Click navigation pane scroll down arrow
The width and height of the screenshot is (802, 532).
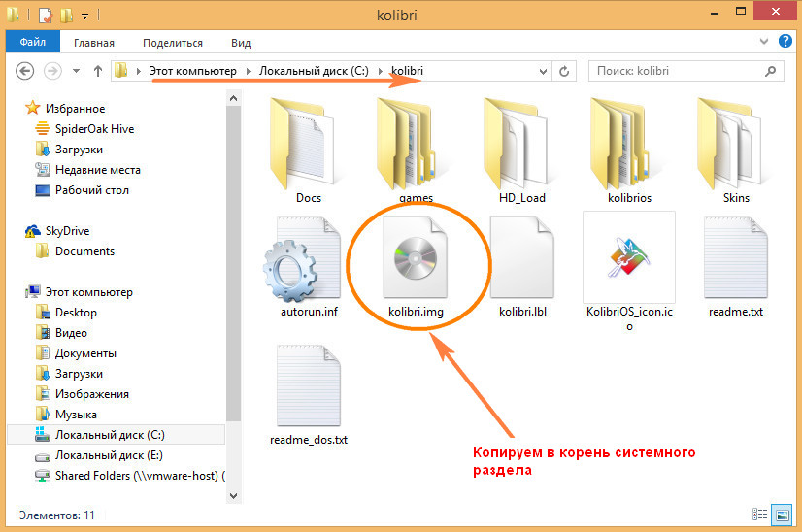[234, 496]
